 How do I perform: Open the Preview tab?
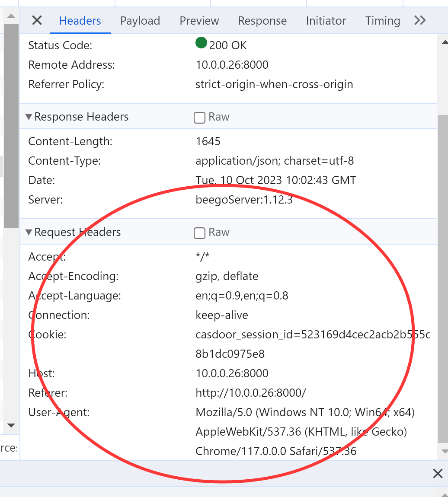(199, 21)
